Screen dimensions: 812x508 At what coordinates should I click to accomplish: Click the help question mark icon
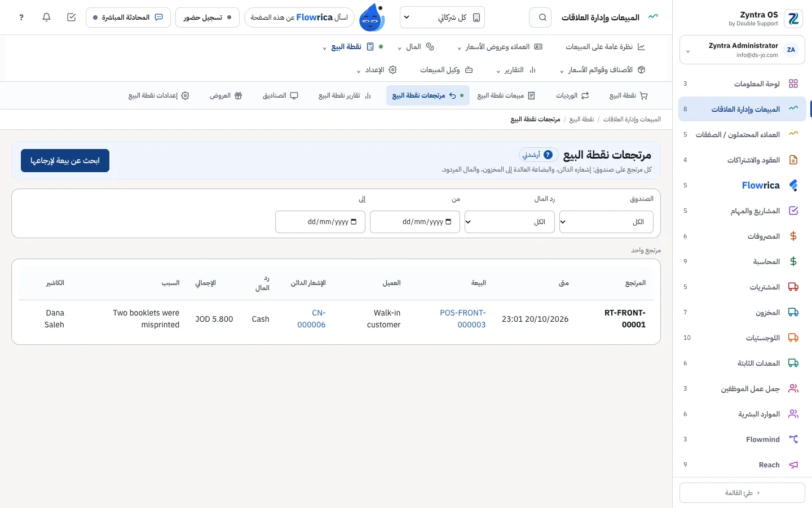point(21,17)
